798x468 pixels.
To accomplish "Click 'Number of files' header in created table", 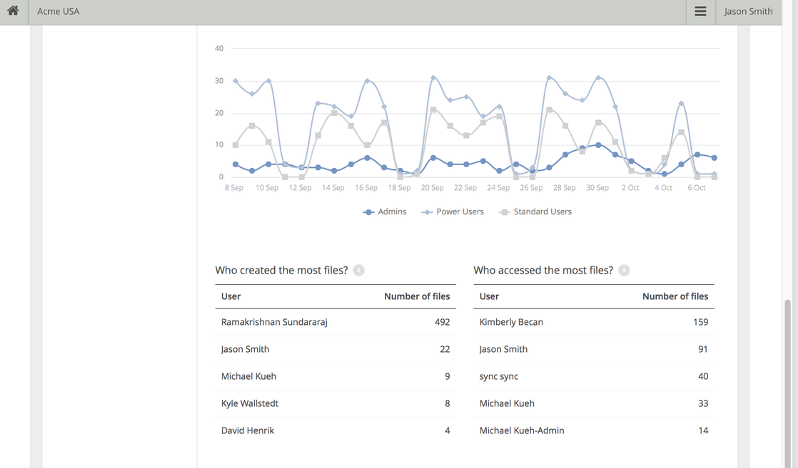I will click(416, 296).
